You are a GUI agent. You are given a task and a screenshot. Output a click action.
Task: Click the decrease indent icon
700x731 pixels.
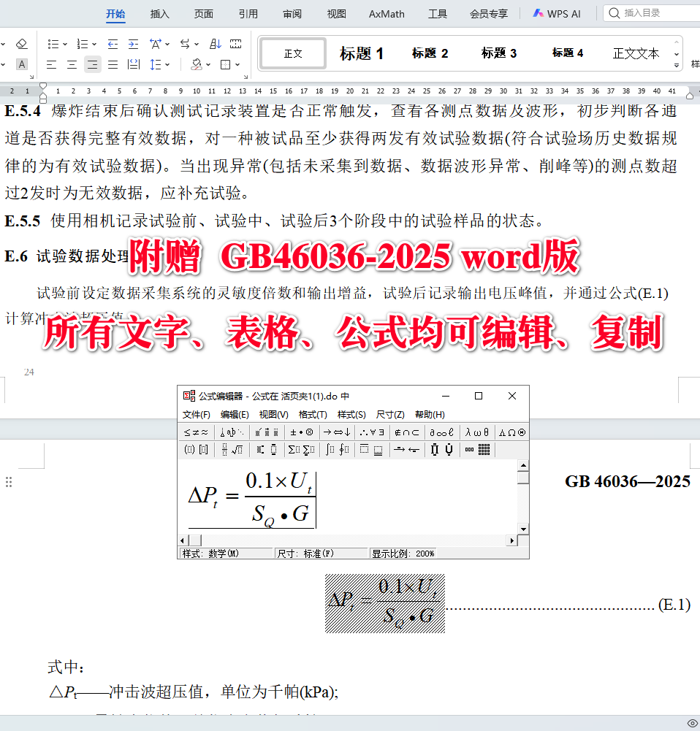[113, 43]
